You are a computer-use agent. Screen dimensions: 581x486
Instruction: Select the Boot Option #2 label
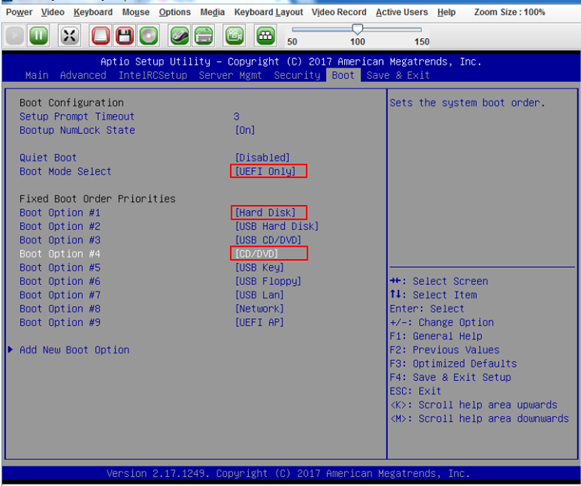pyautogui.click(x=60, y=226)
